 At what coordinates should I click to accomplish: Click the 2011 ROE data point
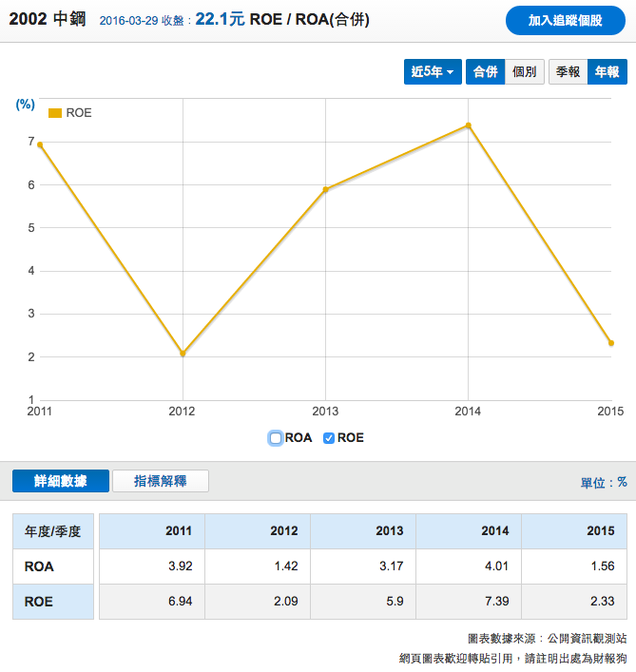[40, 144]
